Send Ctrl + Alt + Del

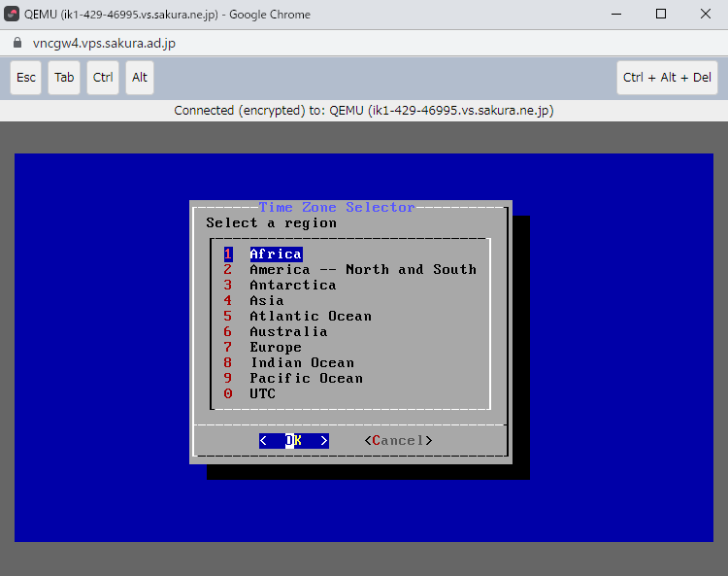click(667, 78)
